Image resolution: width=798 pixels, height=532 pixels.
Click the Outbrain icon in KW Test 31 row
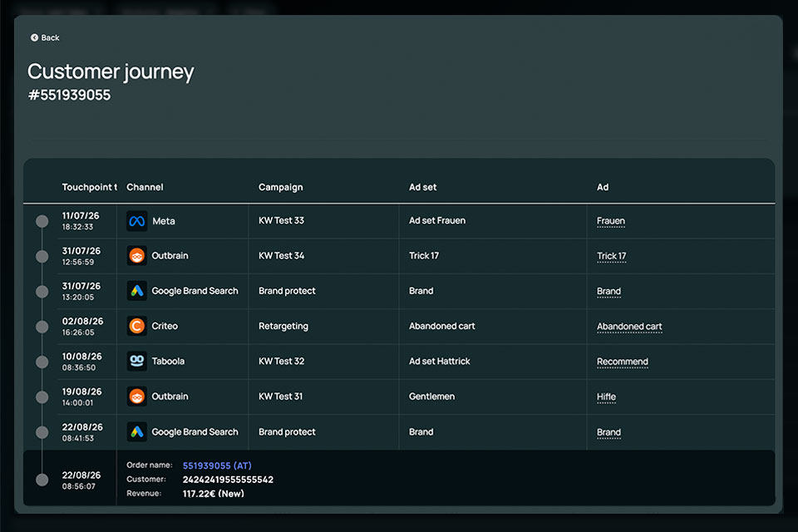pos(137,396)
